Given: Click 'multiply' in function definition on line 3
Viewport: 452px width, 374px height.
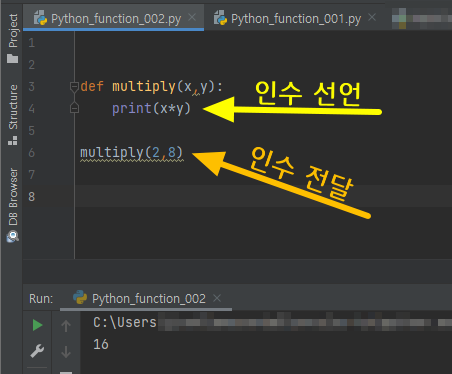Looking at the screenshot, I should click(x=144, y=87).
